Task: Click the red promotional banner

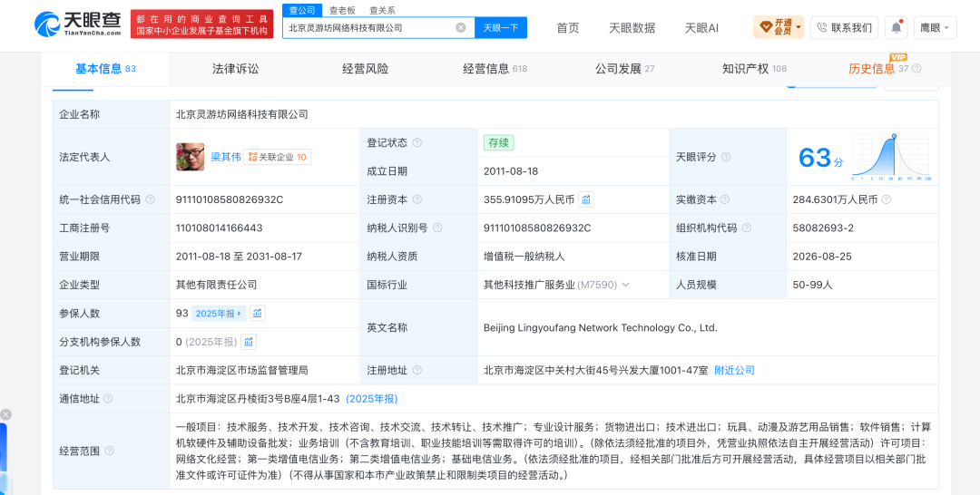Action: click(x=201, y=24)
